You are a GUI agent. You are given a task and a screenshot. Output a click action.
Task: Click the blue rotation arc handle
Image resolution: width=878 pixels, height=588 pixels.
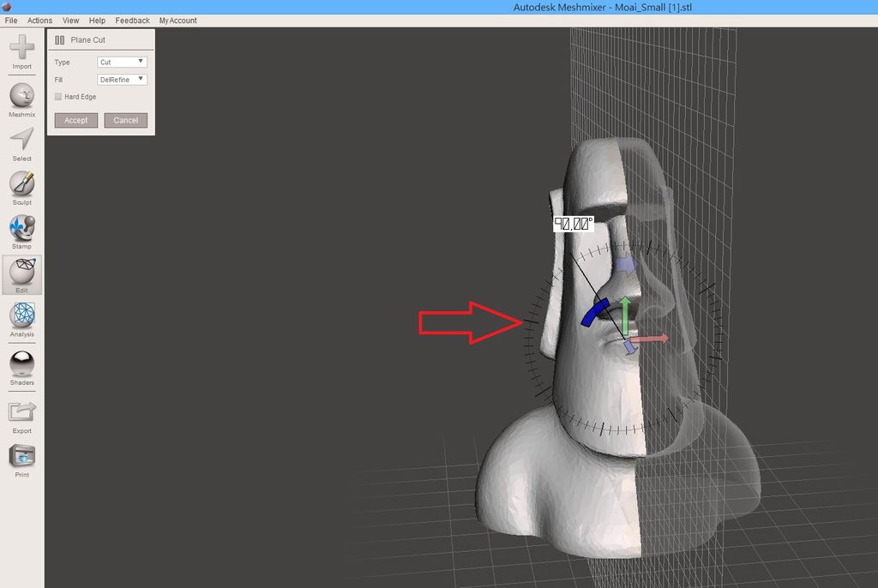pos(595,313)
